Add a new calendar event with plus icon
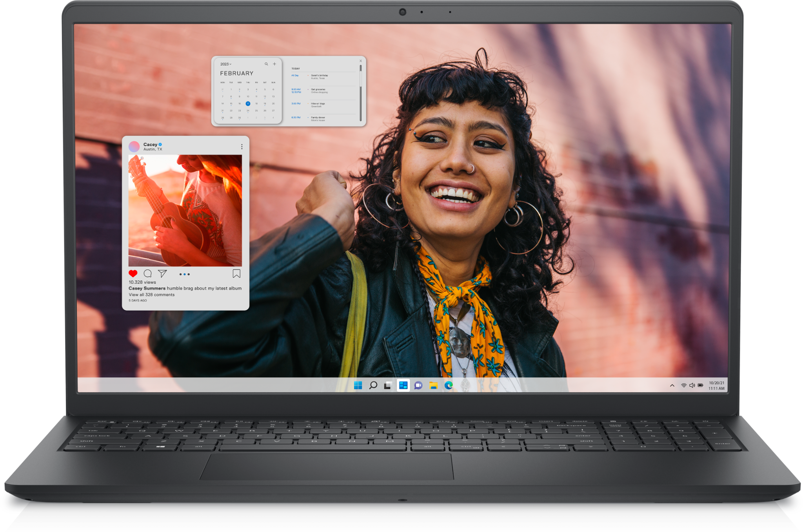The height and width of the screenshot is (532, 803). 274,64
